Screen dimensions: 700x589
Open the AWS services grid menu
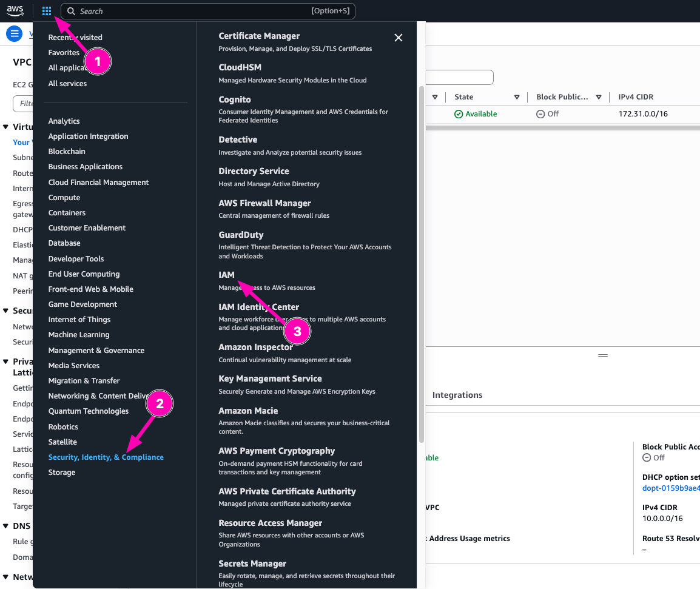click(47, 11)
